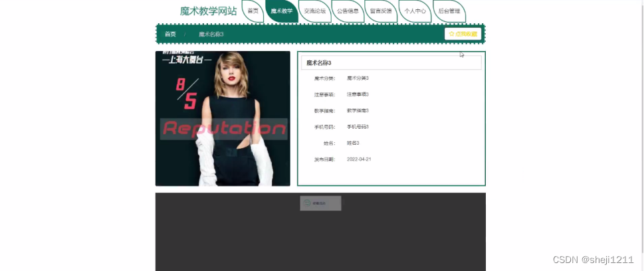The height and width of the screenshot is (271, 644).
Task: Click the 注意事项3 value text
Action: 358,94
